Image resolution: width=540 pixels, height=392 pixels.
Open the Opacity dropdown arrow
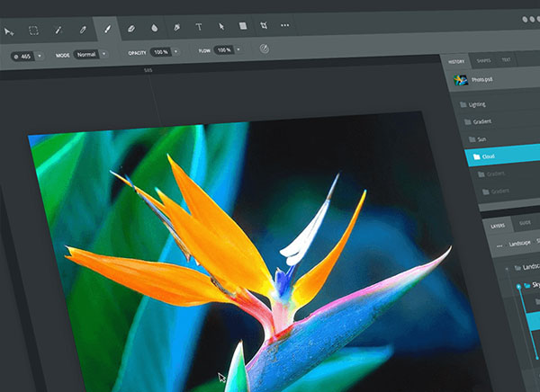(175, 51)
